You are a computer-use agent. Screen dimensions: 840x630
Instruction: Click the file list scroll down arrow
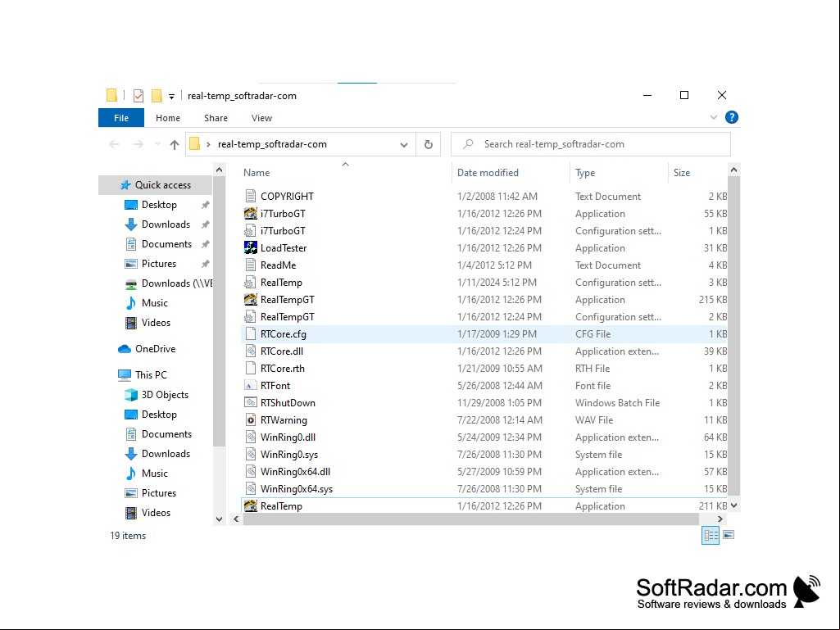[x=734, y=505]
